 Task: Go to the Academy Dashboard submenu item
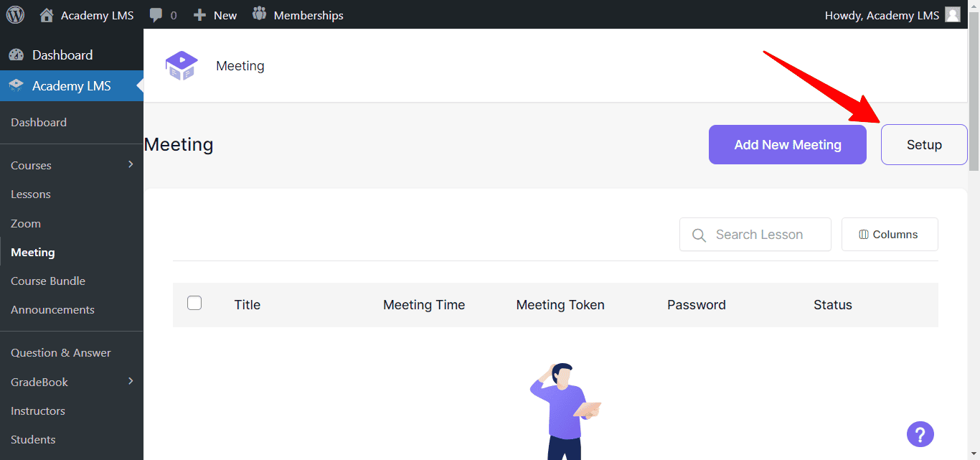[x=39, y=123]
